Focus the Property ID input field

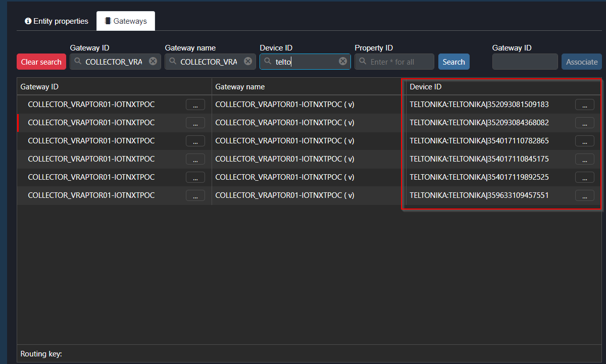(394, 62)
